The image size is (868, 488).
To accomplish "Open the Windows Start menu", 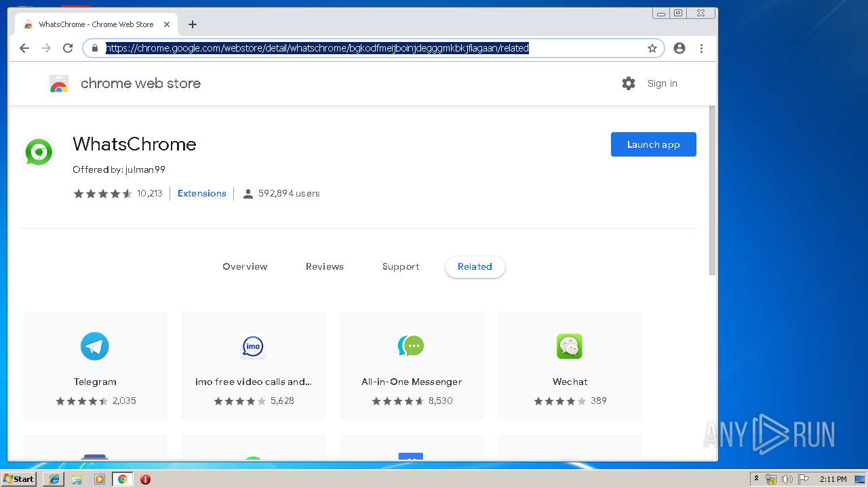I will 18,479.
